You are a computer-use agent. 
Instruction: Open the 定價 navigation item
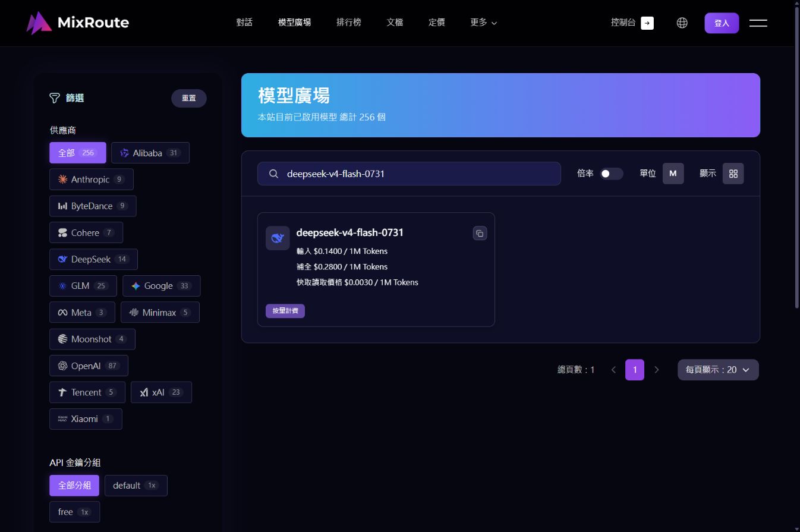click(437, 23)
